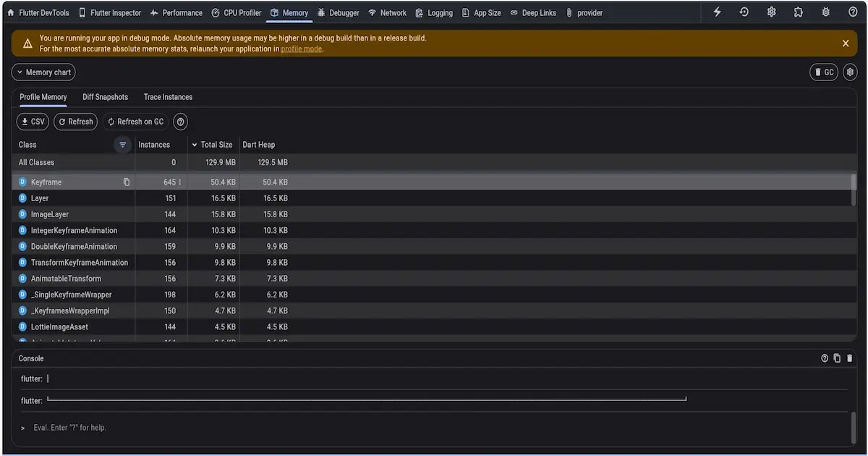868x456 pixels.
Task: Collapse the Memory chart section
Action: coord(43,72)
